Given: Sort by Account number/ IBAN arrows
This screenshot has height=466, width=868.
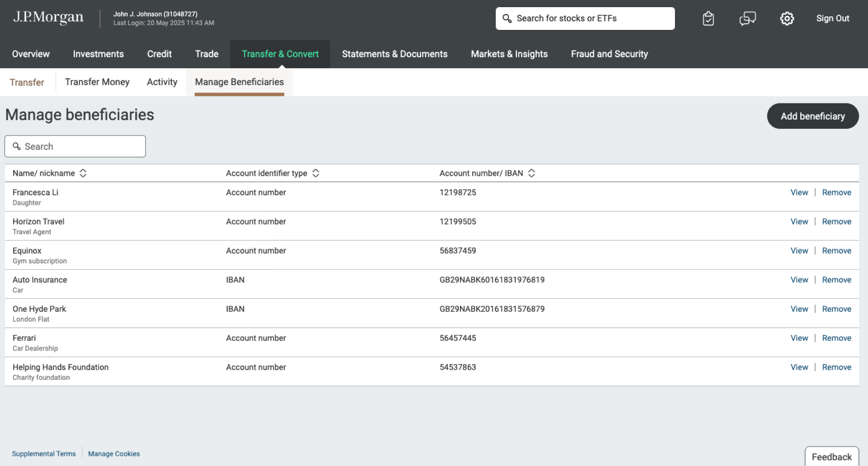Looking at the screenshot, I should pyautogui.click(x=532, y=173).
